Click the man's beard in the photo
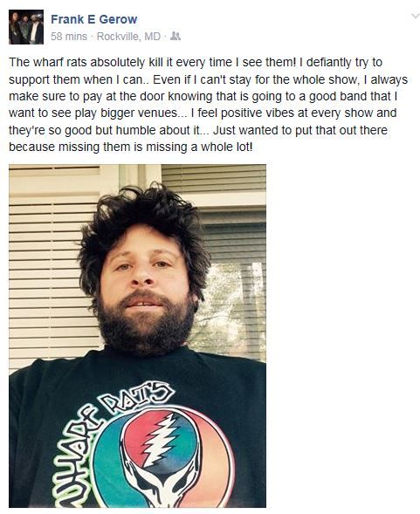 [x=144, y=328]
